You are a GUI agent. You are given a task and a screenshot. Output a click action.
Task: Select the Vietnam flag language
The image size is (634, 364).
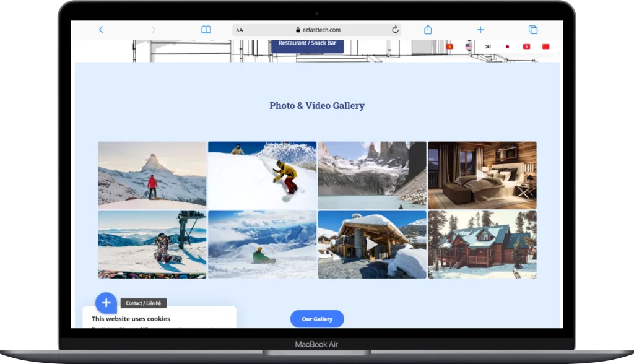(x=449, y=46)
